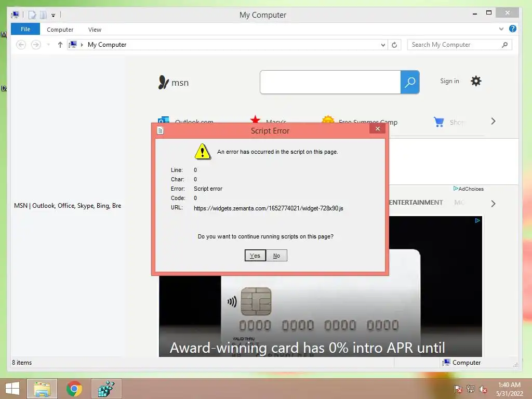Screen dimensions: 532x399
Task: Click the My Computer icon in address bar
Action: 73,45
